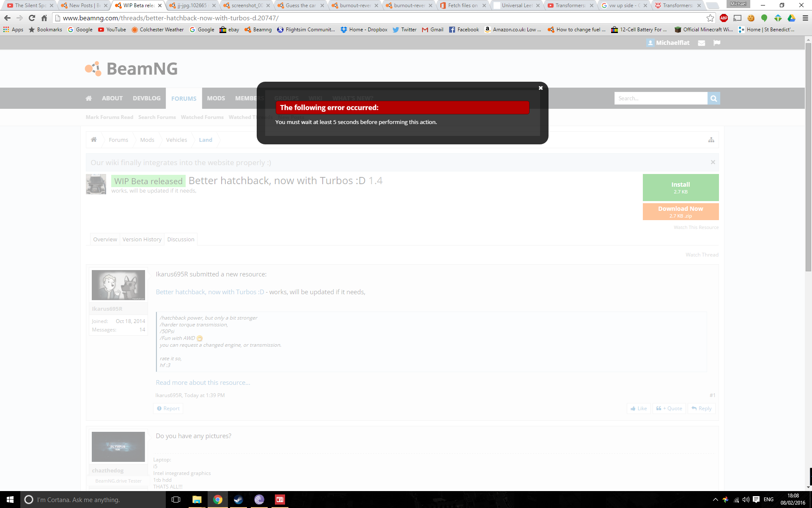This screenshot has height=508, width=812.
Task: Bookmark page with the star icon
Action: click(x=710, y=18)
